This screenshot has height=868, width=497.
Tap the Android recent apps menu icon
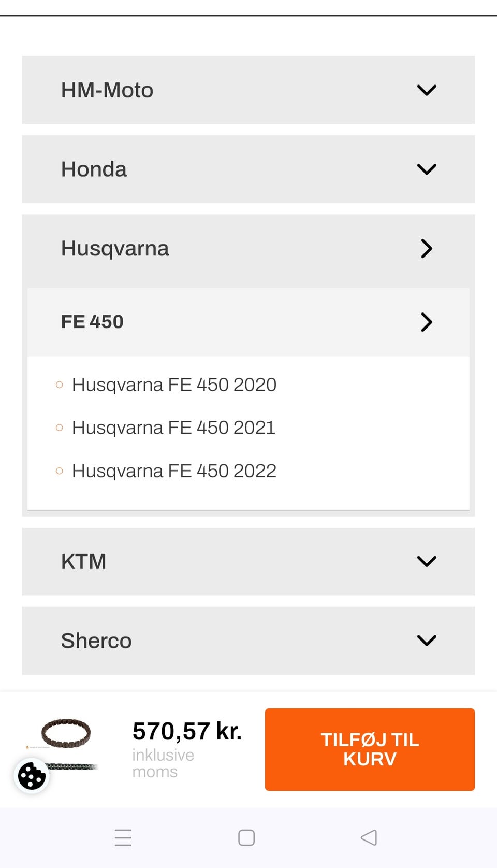123,837
